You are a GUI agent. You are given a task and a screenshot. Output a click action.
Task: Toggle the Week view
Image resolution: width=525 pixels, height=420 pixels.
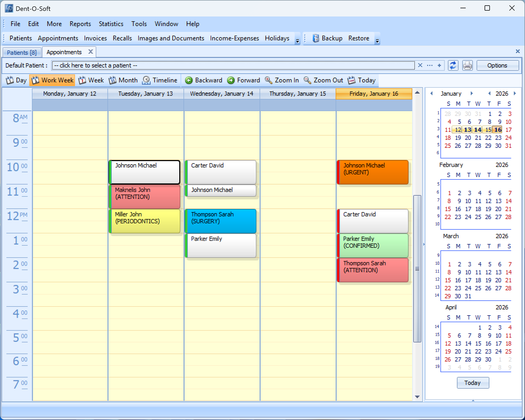coord(91,80)
